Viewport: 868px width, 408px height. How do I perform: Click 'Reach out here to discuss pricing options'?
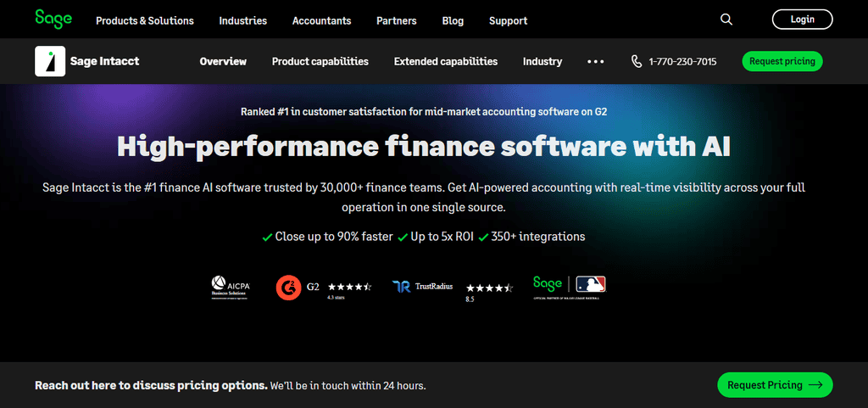pyautogui.click(x=151, y=385)
